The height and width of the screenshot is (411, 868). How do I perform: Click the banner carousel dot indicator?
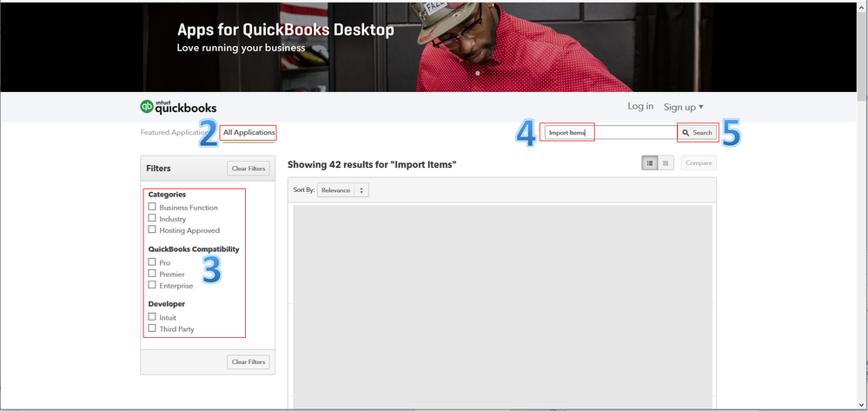pos(478,73)
